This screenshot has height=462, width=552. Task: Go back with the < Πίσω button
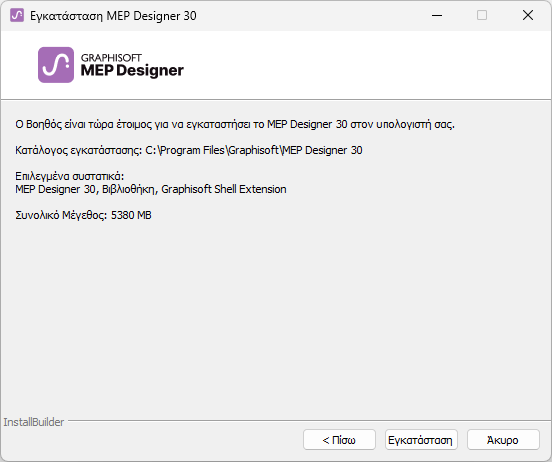(x=339, y=439)
